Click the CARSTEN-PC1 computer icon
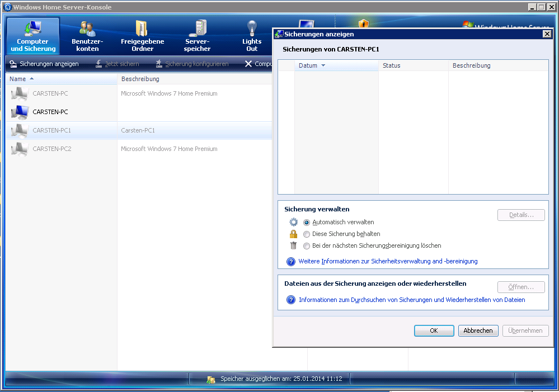 (20, 130)
